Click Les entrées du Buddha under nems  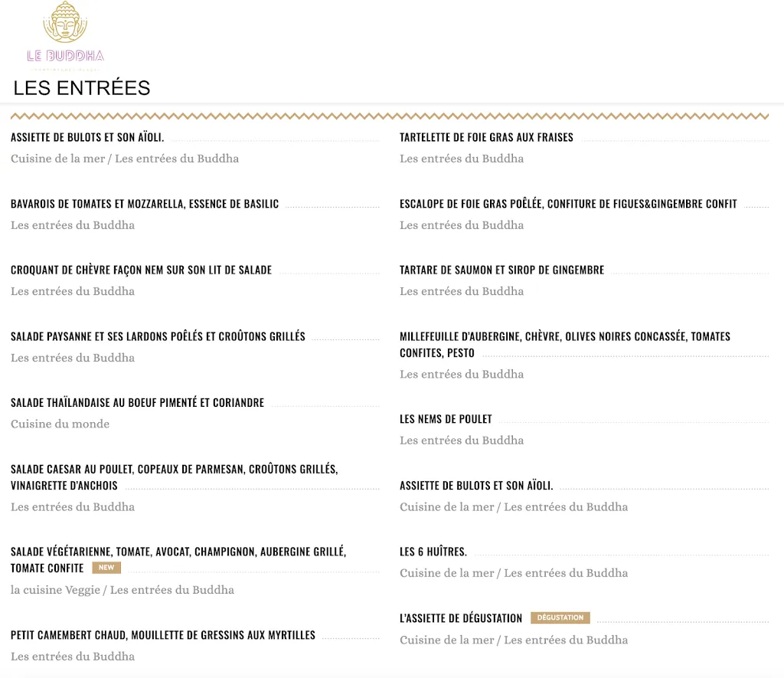tap(461, 440)
